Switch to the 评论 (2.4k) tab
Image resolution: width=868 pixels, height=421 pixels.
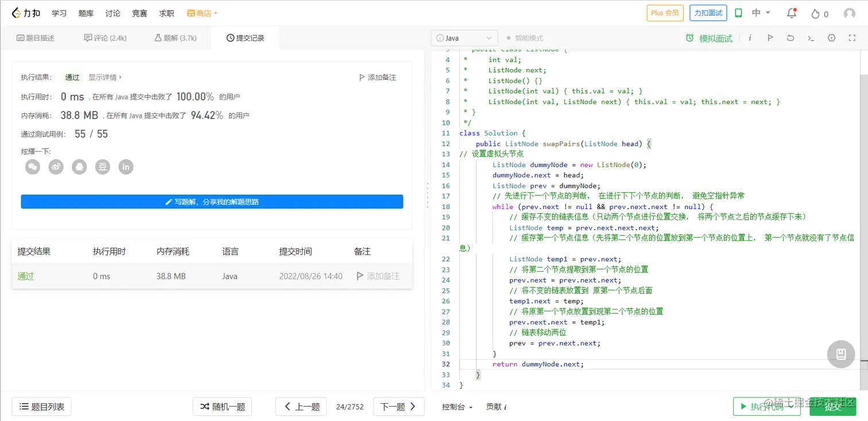105,38
